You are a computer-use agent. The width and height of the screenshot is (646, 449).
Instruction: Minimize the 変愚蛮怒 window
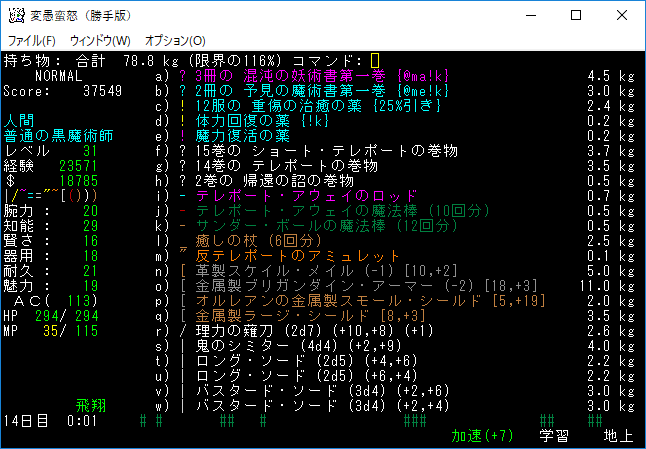(x=529, y=15)
